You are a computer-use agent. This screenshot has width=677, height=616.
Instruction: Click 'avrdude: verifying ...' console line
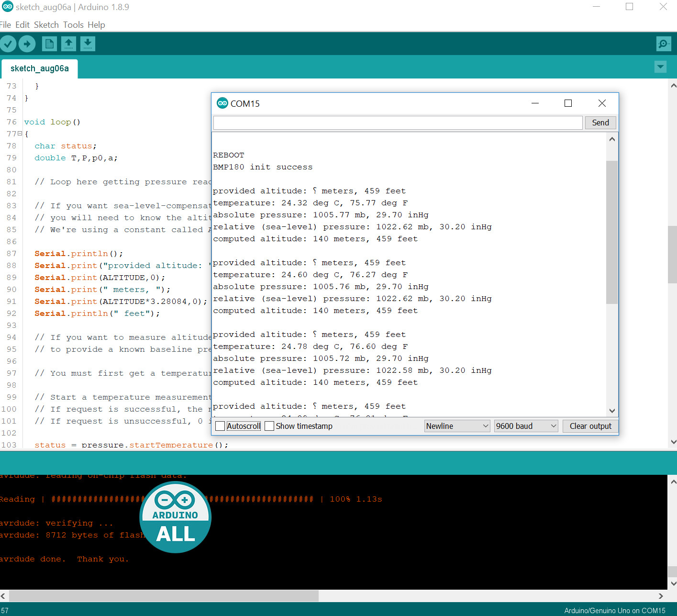56,523
